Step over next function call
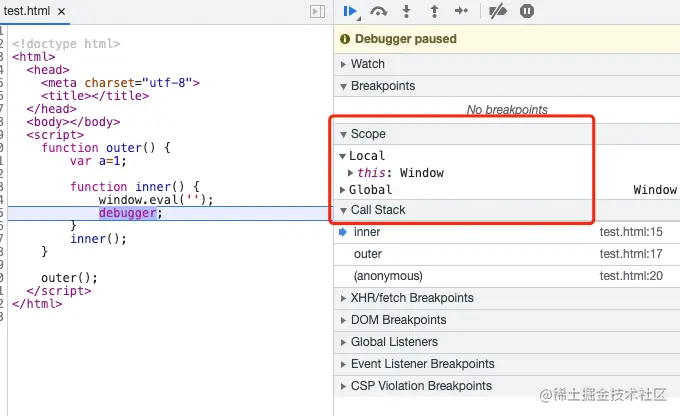The image size is (680, 416). tap(379, 11)
